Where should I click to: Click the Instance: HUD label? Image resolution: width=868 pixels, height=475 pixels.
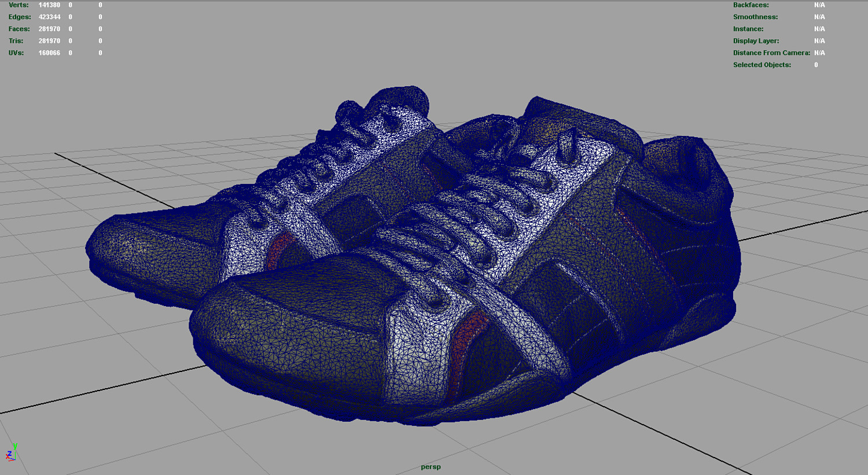tap(748, 29)
